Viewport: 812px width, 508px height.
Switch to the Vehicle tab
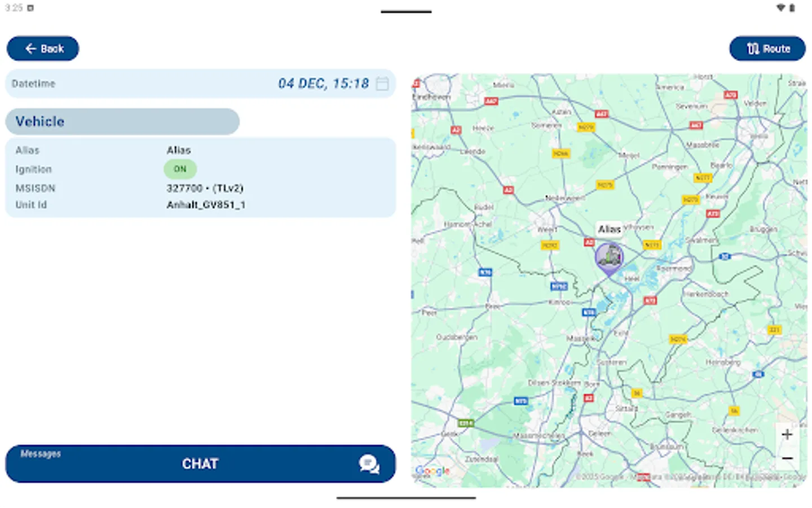122,121
